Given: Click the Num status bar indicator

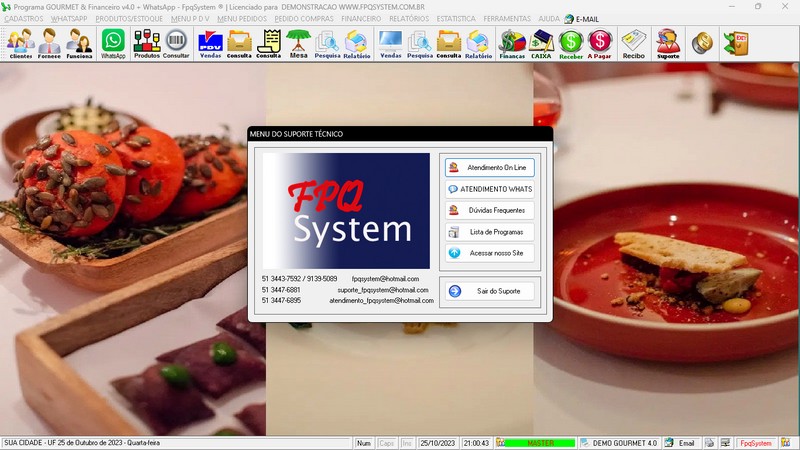Looking at the screenshot, I should pos(364,443).
